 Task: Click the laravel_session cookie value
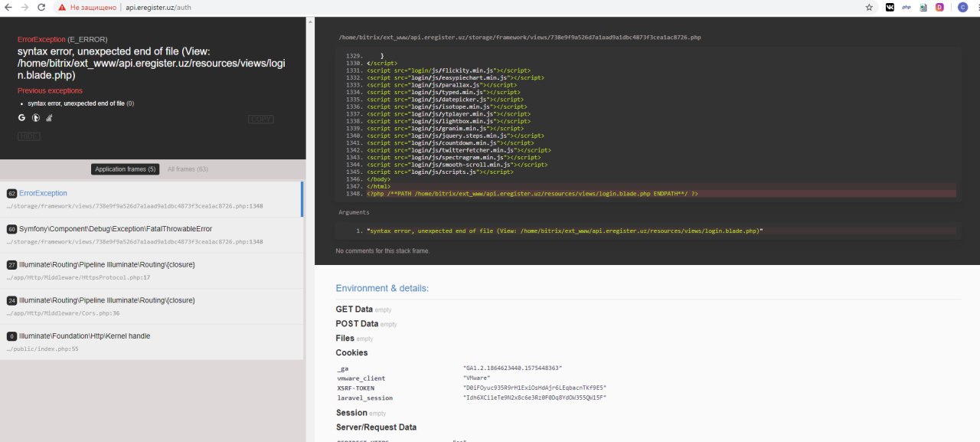(534, 398)
